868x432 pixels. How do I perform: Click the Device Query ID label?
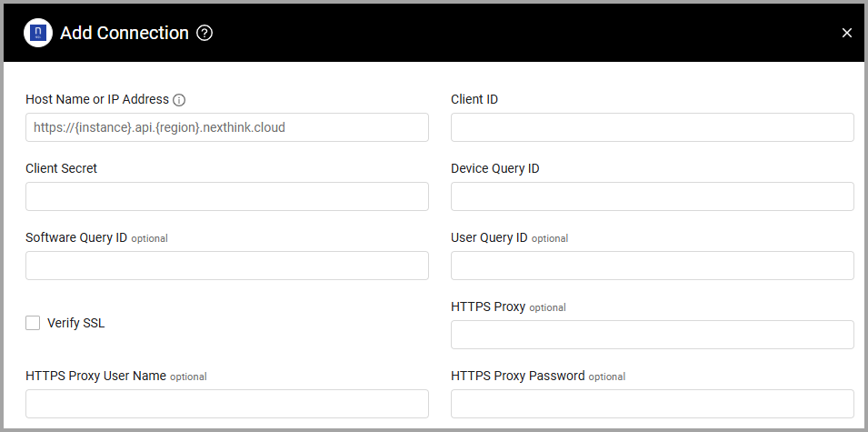tap(494, 168)
